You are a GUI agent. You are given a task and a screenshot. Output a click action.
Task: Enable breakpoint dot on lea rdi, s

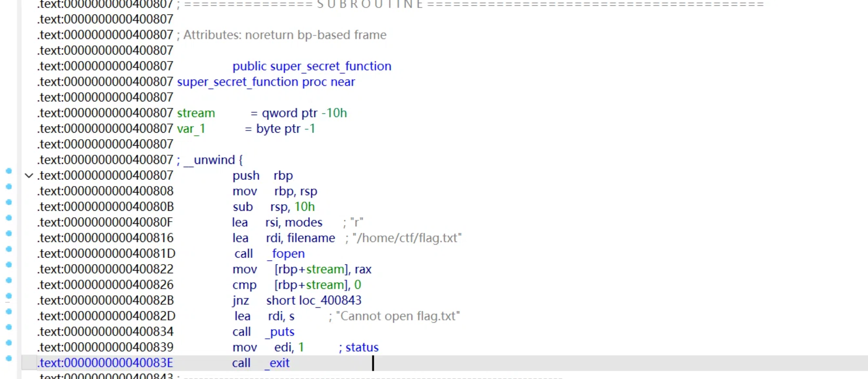[x=9, y=311]
